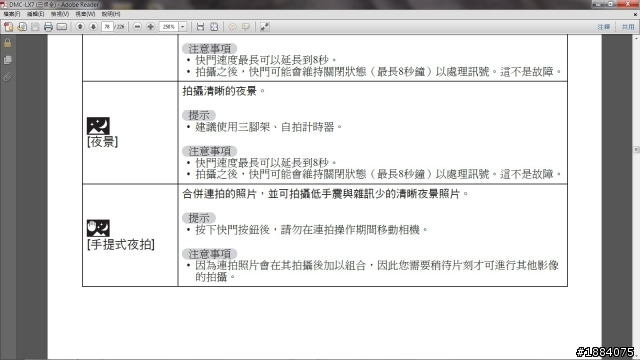Switch to read mode expand icon
Image resolution: width=640 pixels, height=360 pixels.
[264, 27]
